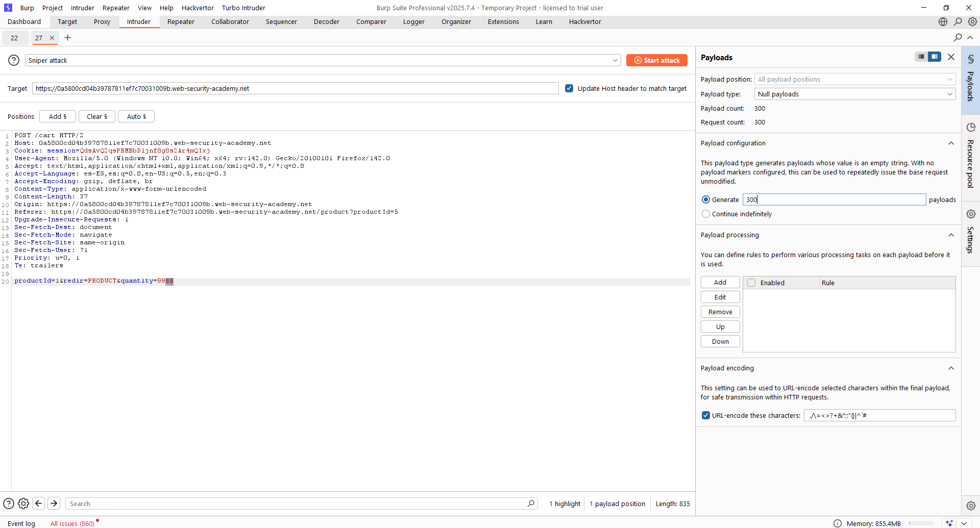
Task: Open the Payload type dropdown
Action: click(x=854, y=94)
